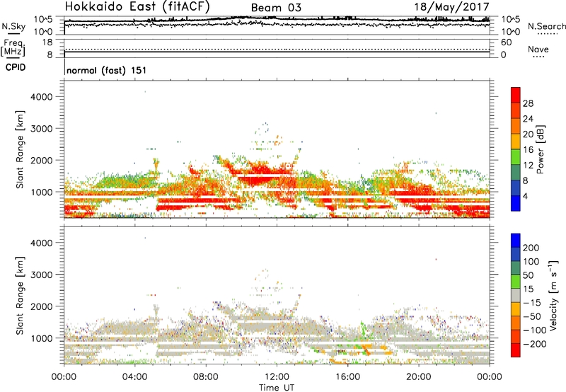Click the "08:00" time tick label

(206, 377)
